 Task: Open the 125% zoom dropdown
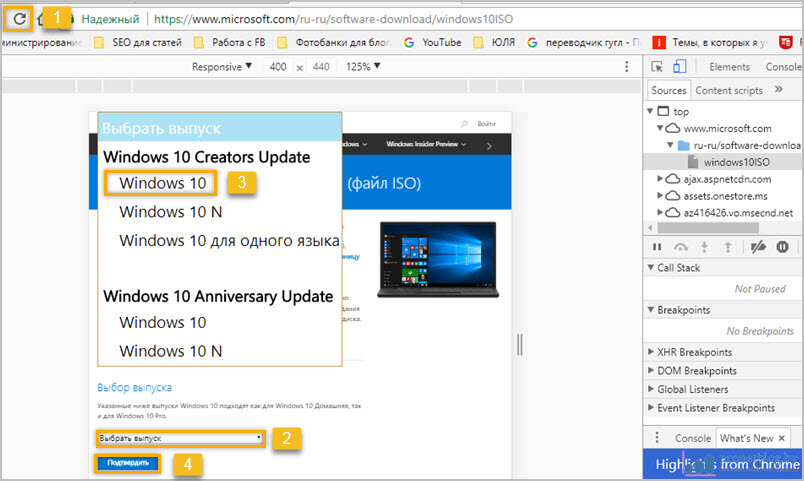[x=363, y=67]
